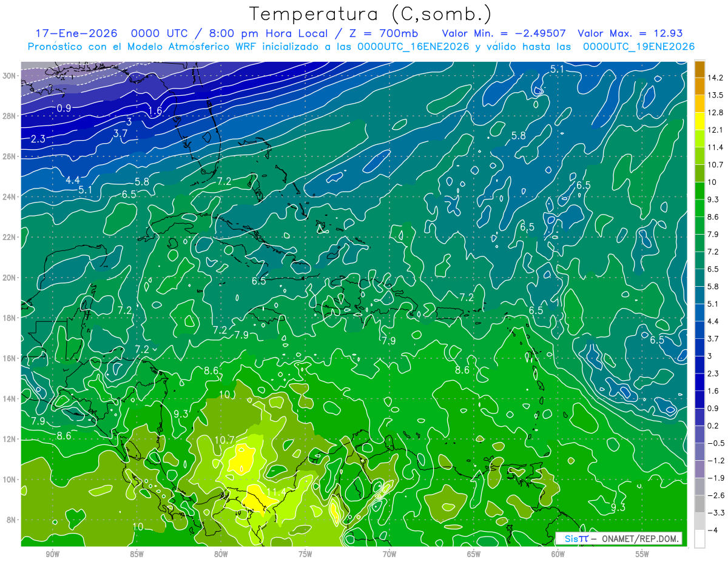
Task: Click the 26N latitude axis label
Action: click(10, 156)
